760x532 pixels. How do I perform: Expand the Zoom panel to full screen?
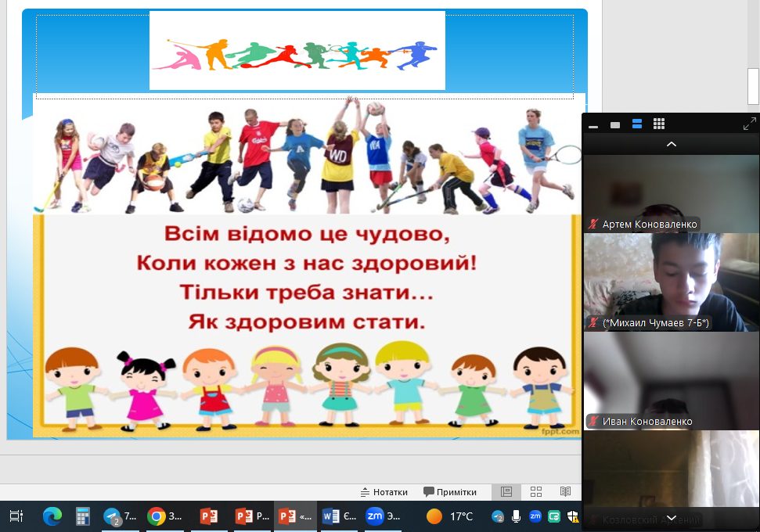tap(749, 124)
